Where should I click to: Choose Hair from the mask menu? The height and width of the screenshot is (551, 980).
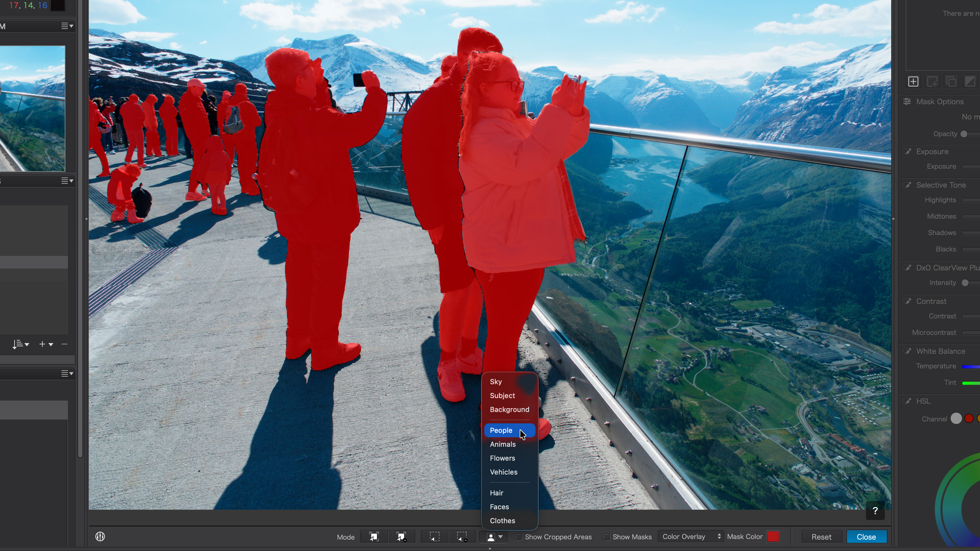click(509, 493)
